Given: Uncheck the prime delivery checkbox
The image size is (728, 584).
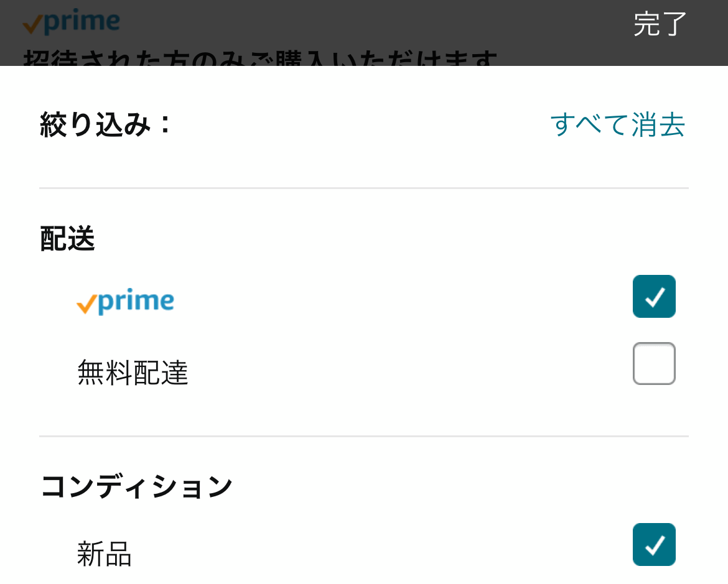Looking at the screenshot, I should [x=654, y=297].
